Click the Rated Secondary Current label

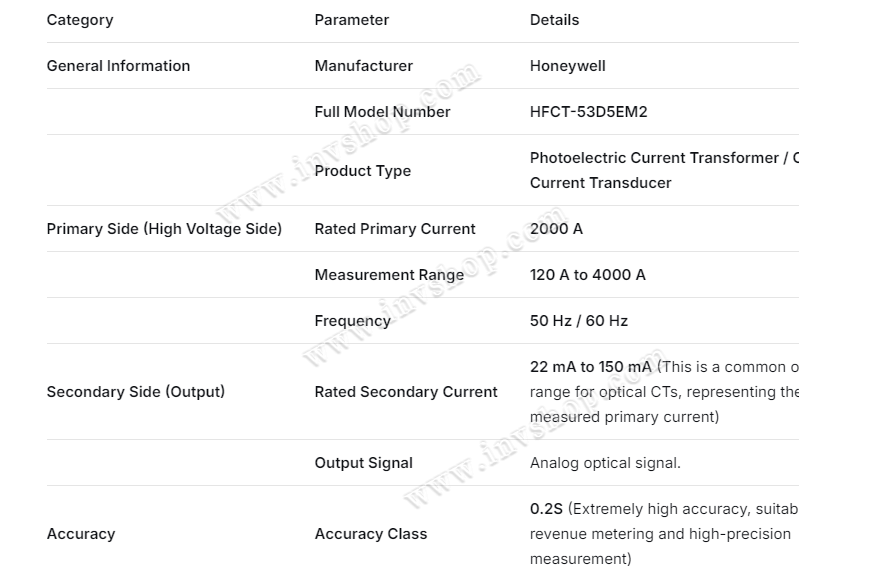405,392
